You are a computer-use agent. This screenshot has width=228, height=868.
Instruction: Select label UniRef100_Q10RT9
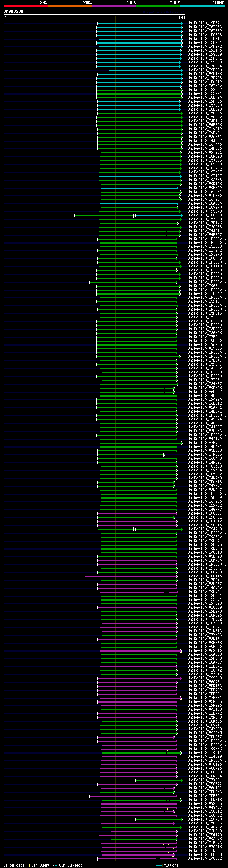pos(204,129)
